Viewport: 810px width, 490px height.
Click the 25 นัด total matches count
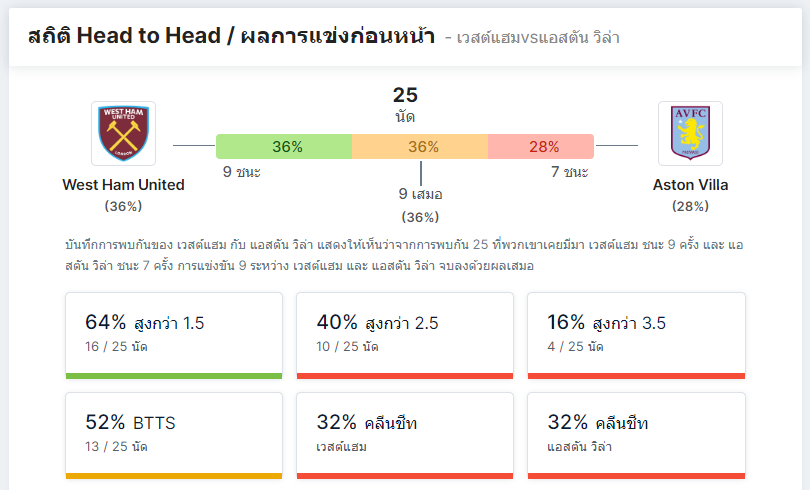tap(405, 105)
